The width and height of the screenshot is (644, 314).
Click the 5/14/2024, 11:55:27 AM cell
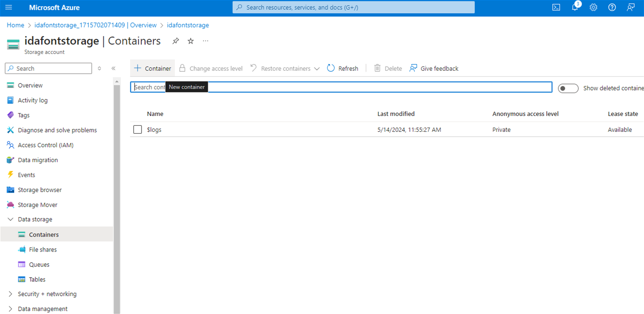tap(409, 130)
